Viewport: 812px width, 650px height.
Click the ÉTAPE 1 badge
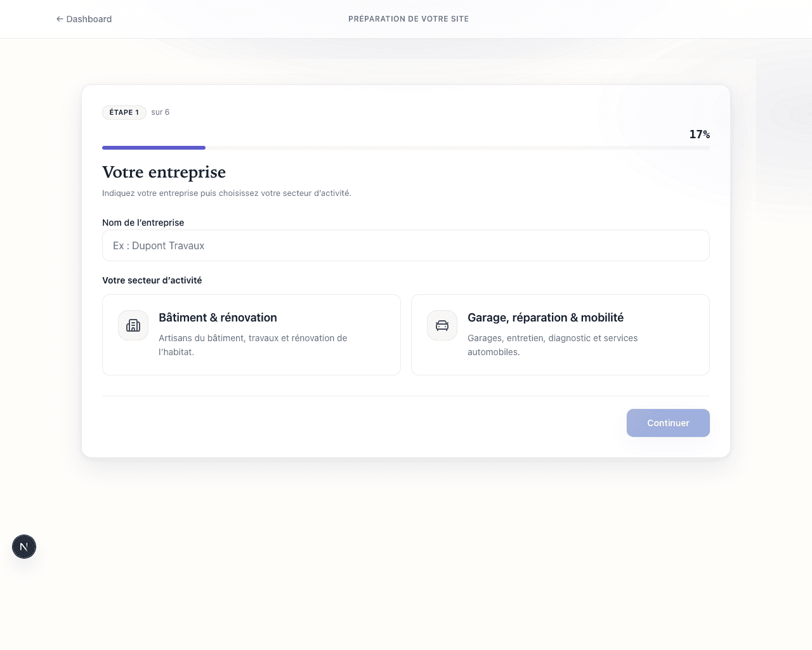click(x=124, y=112)
